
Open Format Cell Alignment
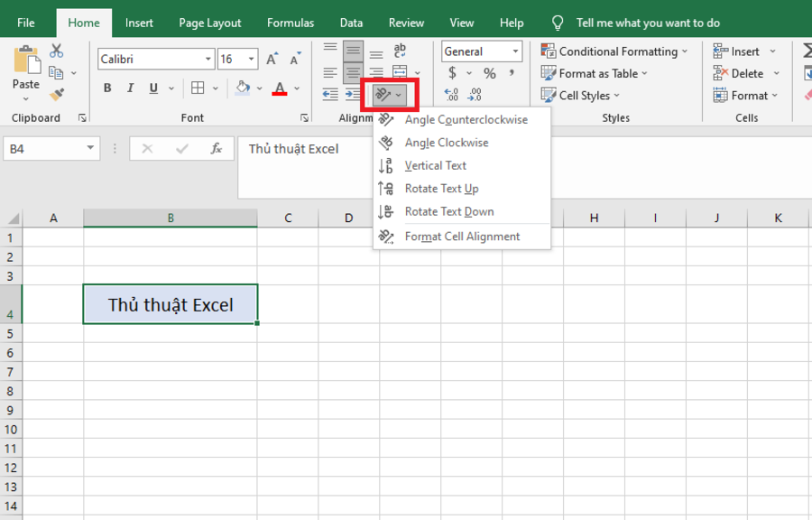pos(461,237)
